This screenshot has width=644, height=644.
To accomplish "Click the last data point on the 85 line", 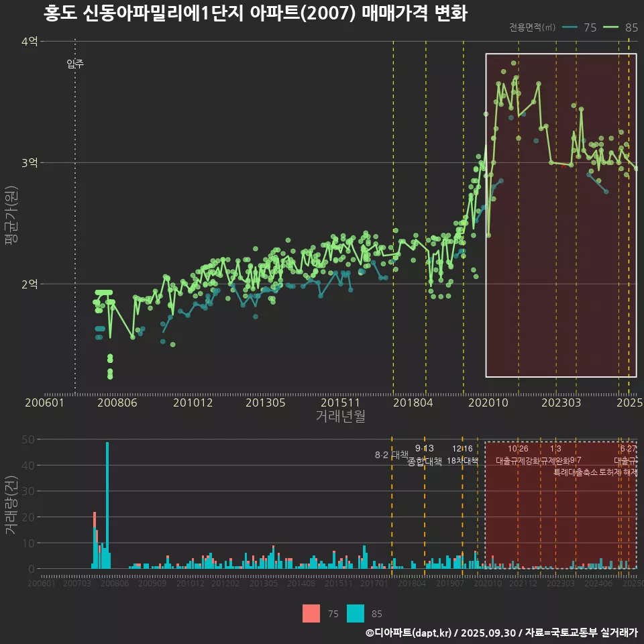I will 636,168.
